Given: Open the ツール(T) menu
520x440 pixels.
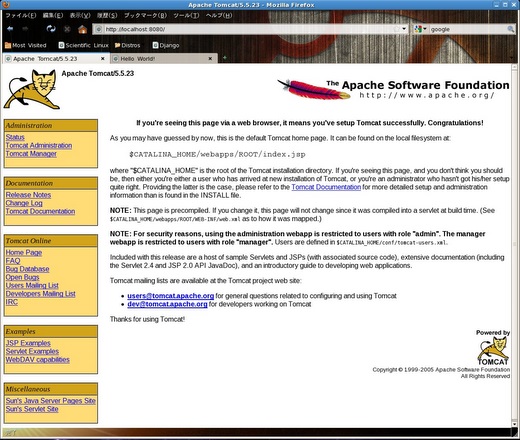Looking at the screenshot, I should click(186, 15).
